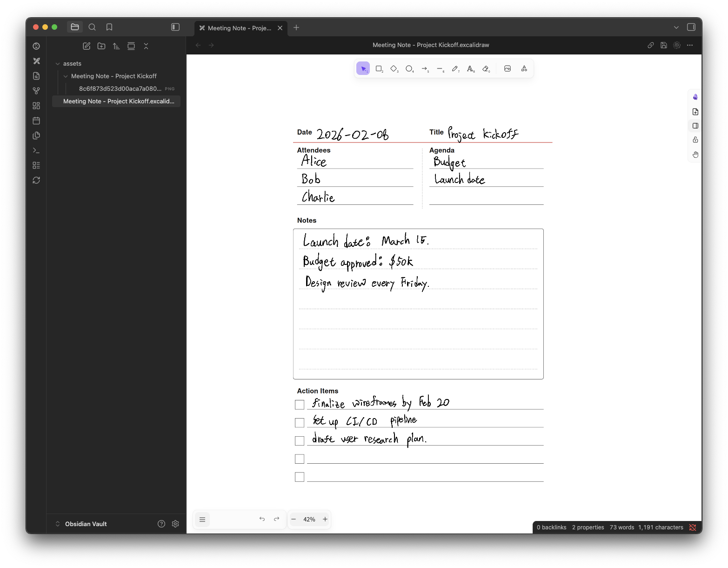The width and height of the screenshot is (728, 568).
Task: Open the 2 properties in status bar
Action: coord(588,527)
